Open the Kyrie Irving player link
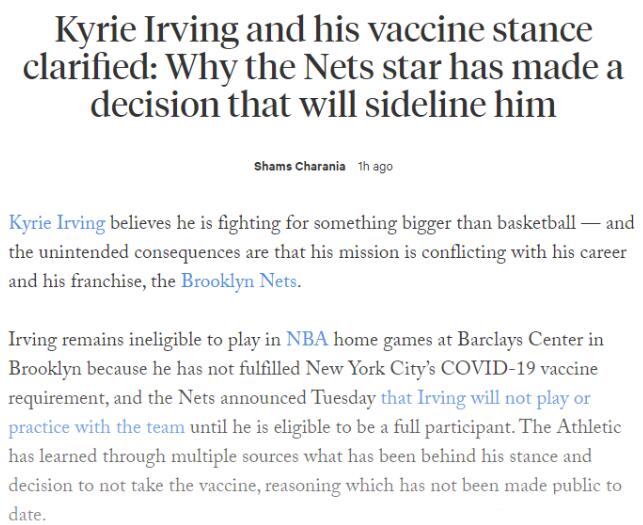 (56, 221)
